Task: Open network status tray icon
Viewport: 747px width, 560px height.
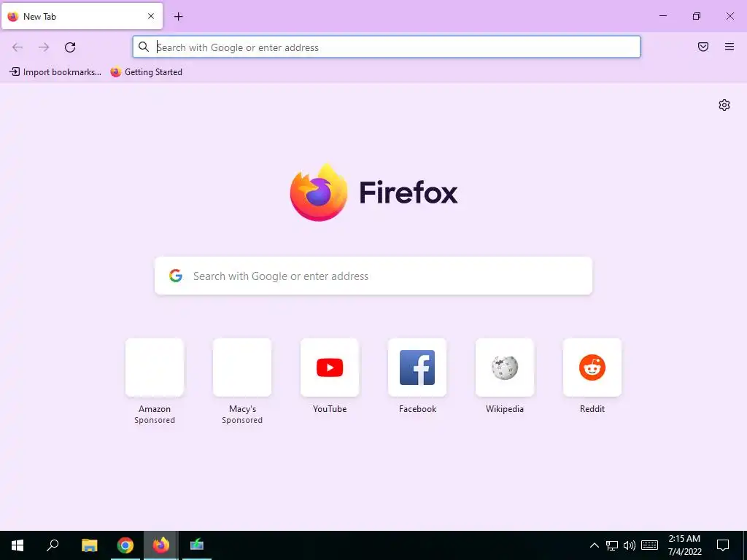Action: point(612,545)
